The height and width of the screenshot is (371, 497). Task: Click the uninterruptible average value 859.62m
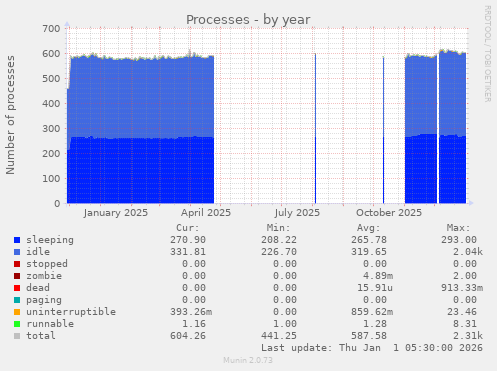(372, 312)
